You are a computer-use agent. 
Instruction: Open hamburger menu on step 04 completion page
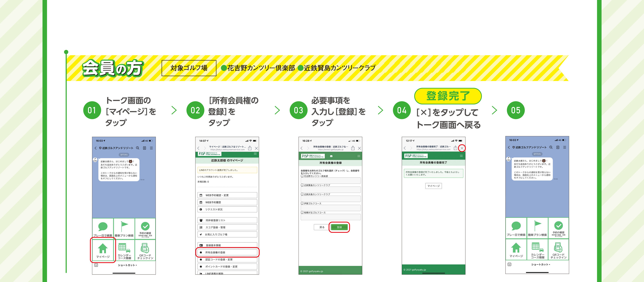pos(461,156)
